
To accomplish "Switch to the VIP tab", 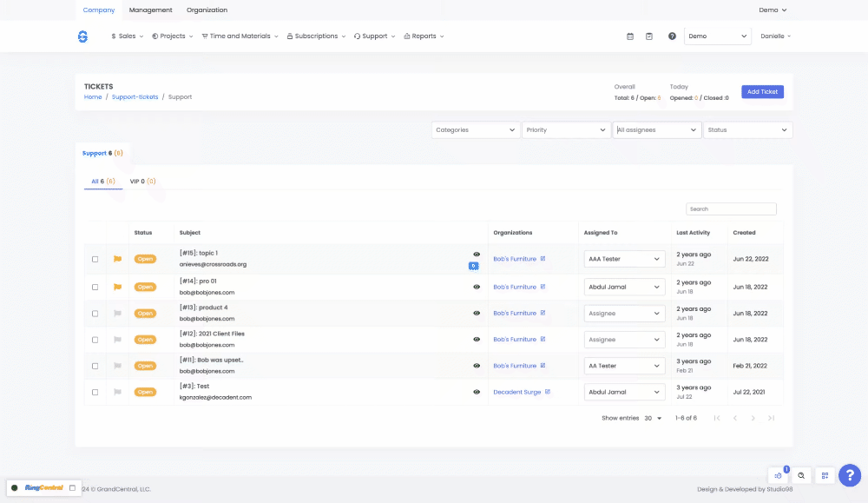I will pos(142,182).
